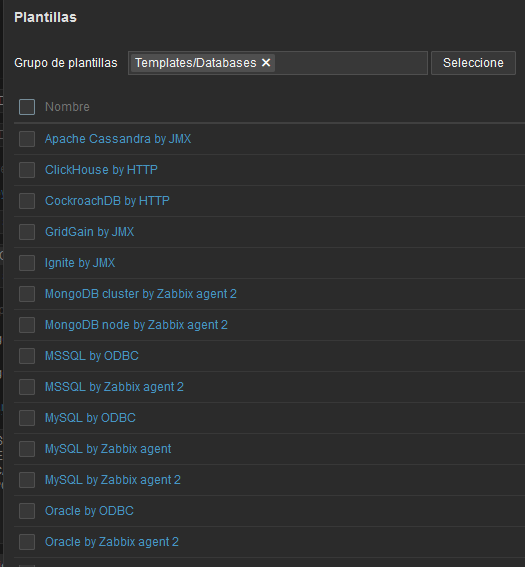This screenshot has width=525, height=567.
Task: Choose the GridGain by JMX template
Action: point(89,232)
